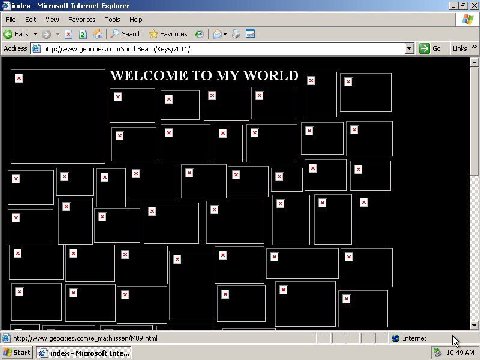Screen dimensions: 480x360
Task: Open the Favorites pane with star icon
Action: tap(168, 34)
